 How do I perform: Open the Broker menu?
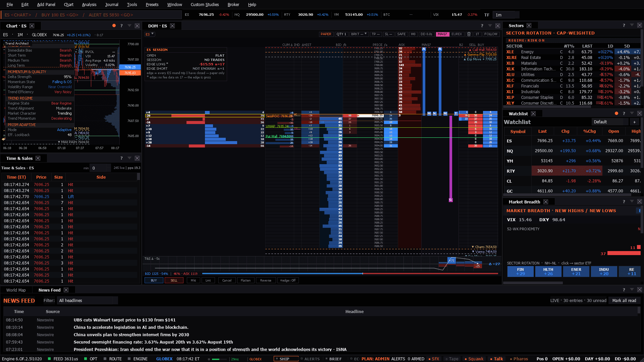(233, 4)
